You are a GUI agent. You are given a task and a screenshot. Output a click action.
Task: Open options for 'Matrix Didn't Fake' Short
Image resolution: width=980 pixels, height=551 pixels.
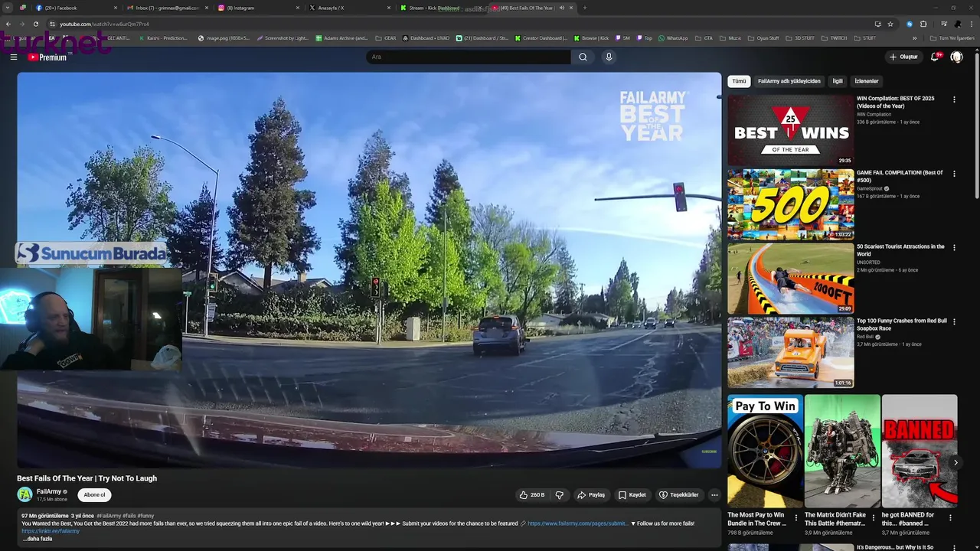(874, 518)
